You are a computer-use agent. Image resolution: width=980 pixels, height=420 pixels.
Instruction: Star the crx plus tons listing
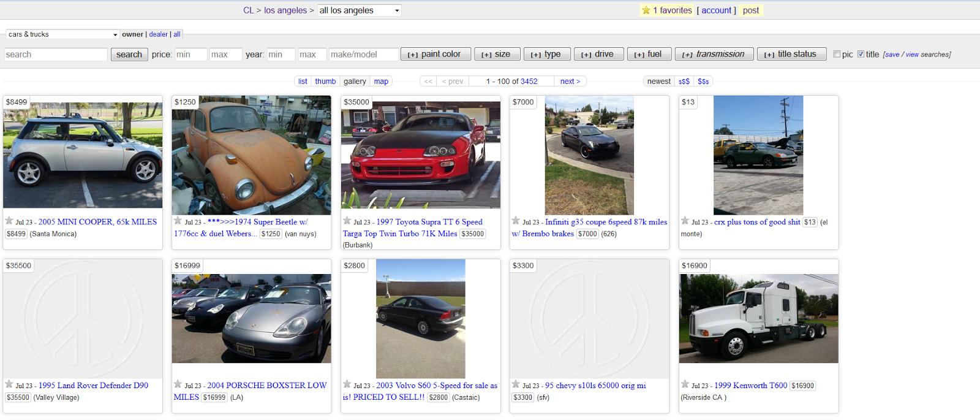[685, 221]
